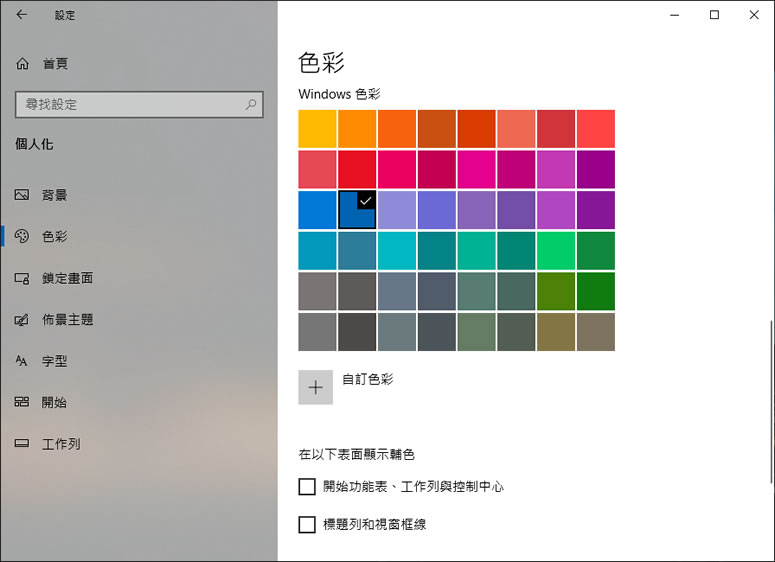The height and width of the screenshot is (562, 775).
Task: Open 首頁 home icon
Action: tap(22, 64)
